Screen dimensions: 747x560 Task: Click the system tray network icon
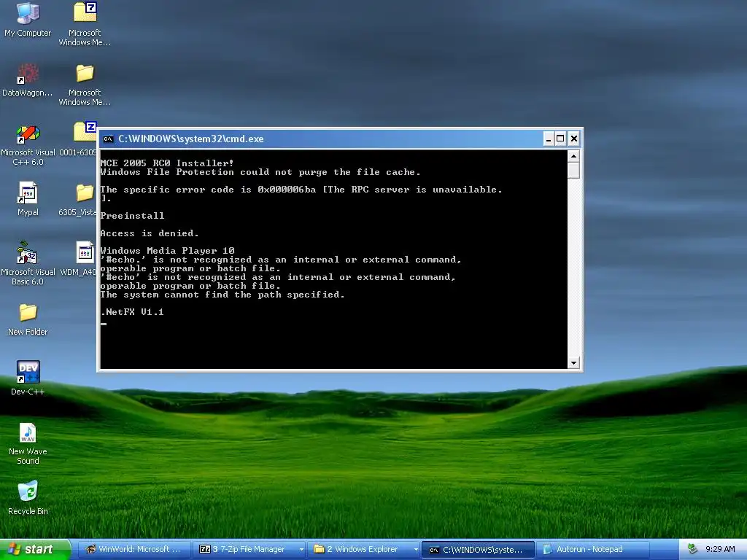click(692, 549)
